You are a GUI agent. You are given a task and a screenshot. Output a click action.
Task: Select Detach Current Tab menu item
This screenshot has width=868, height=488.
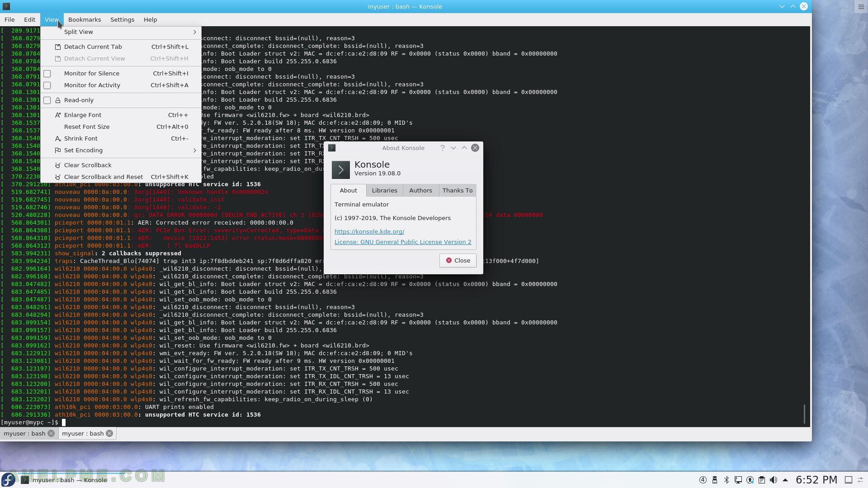121,47
